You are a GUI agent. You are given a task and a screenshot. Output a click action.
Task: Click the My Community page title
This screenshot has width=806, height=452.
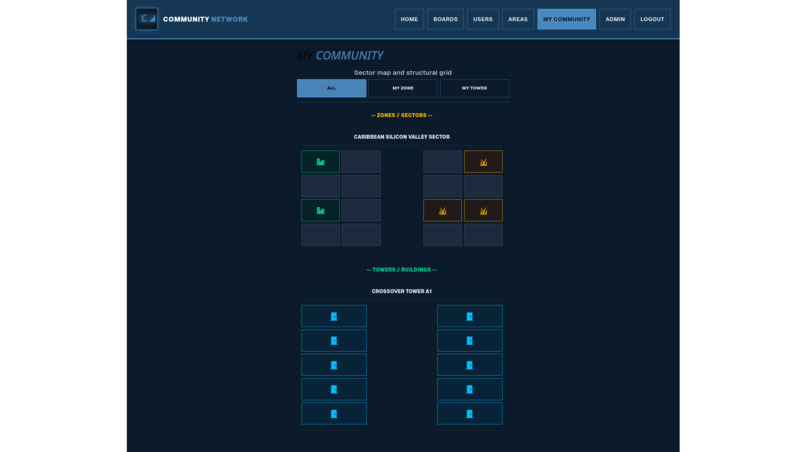click(x=340, y=56)
